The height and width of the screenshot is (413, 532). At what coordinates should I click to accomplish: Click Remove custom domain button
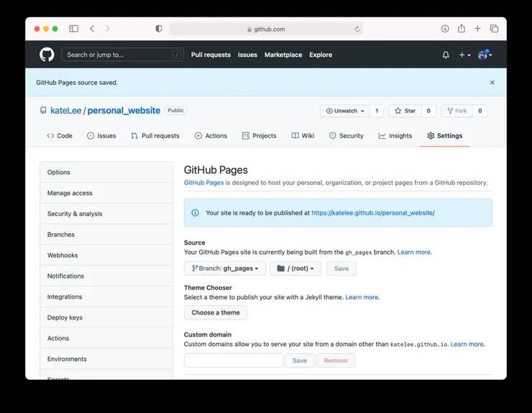pos(336,360)
